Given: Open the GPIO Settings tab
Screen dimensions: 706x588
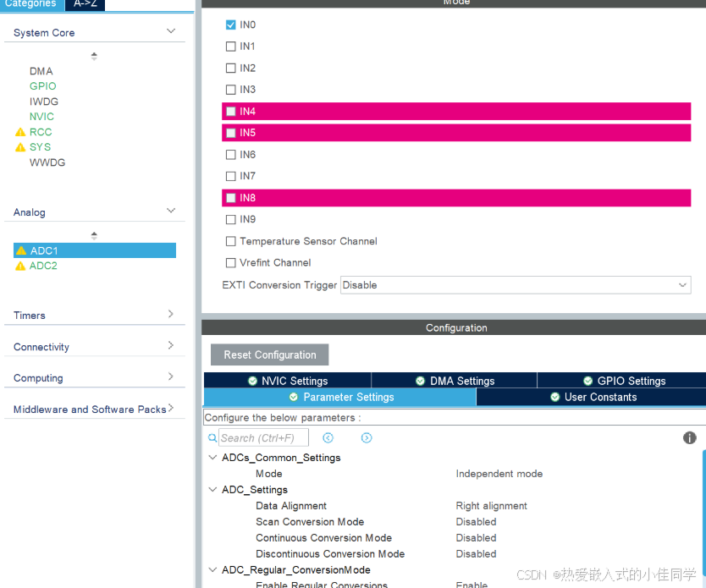Looking at the screenshot, I should 622,381.
